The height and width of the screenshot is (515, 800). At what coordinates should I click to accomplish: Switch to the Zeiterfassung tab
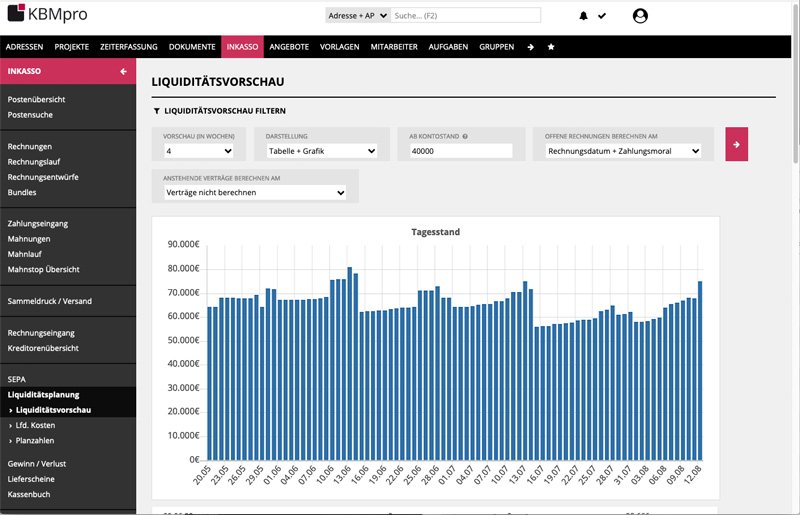pyautogui.click(x=129, y=47)
